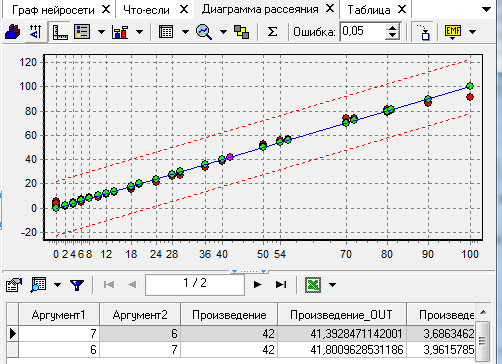502x364 pixels.
Task: Click the Аргумент1 column header
Action: point(59,314)
